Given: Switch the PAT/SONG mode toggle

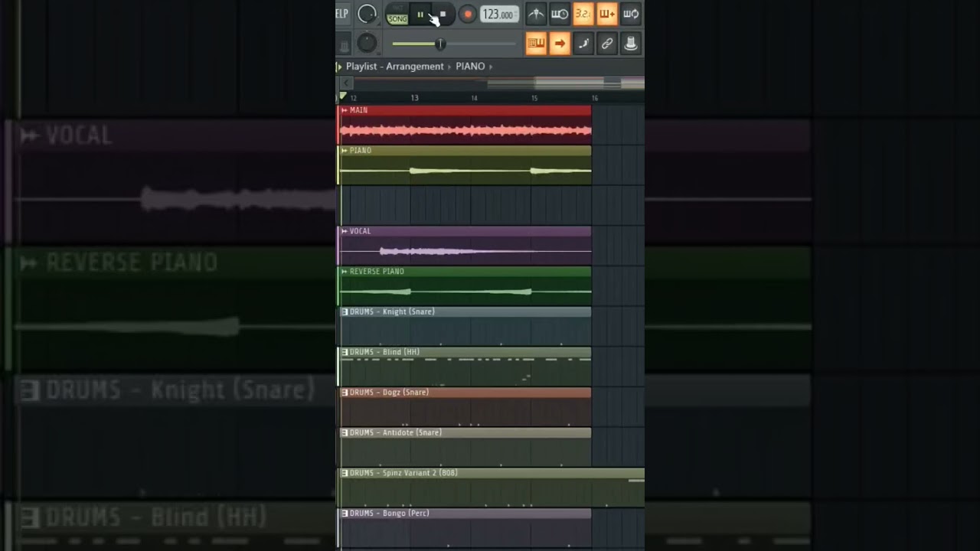Looking at the screenshot, I should coord(397,14).
